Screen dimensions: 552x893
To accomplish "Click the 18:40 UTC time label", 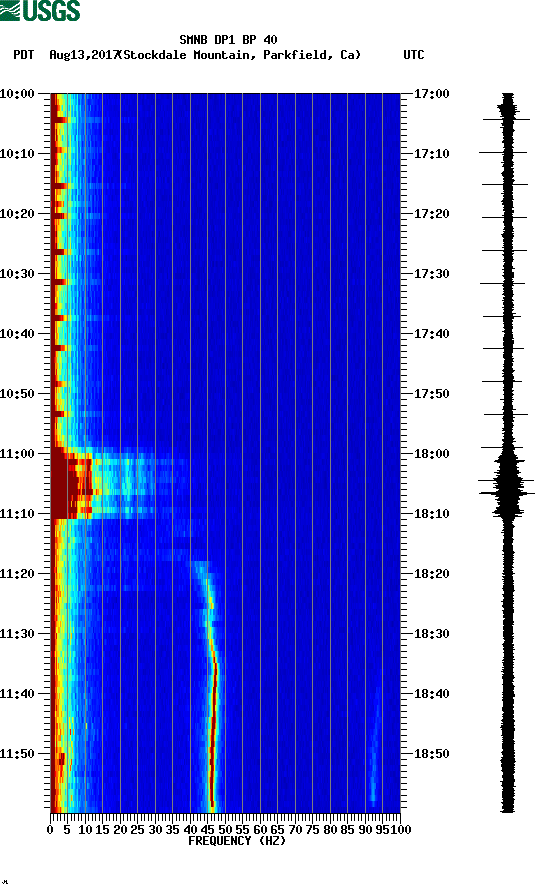I will pyautogui.click(x=431, y=694).
